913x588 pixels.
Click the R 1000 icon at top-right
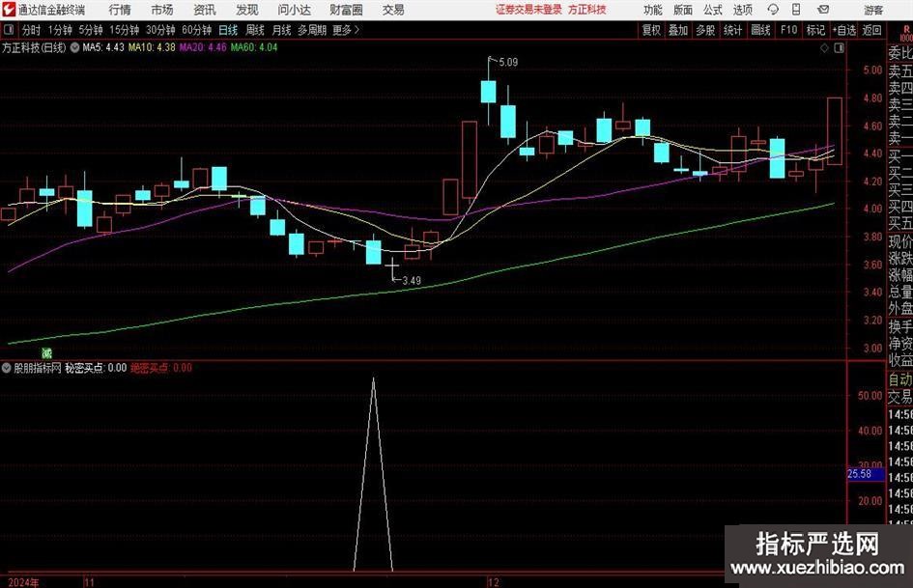coord(905,34)
